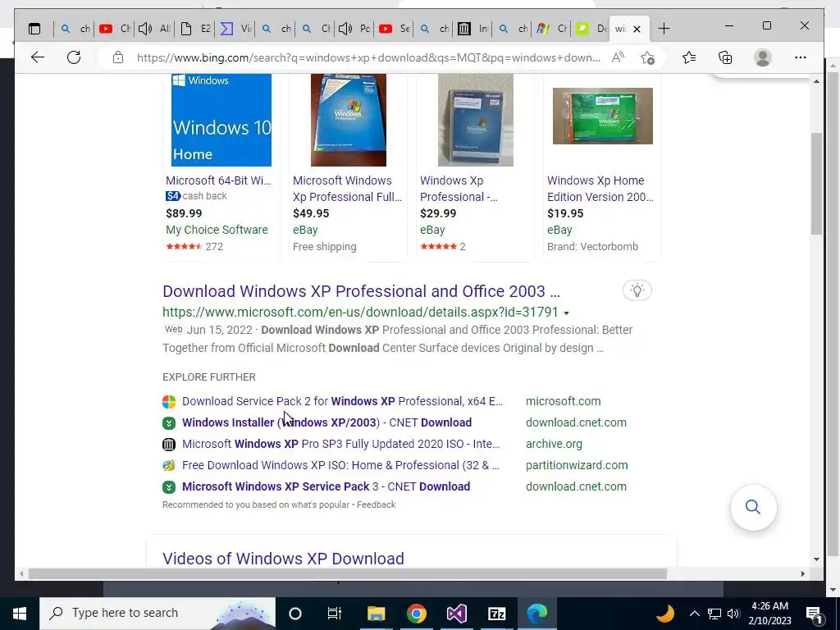Screen dimensions: 840x630
Task: Add this page to favorites star
Action: coord(648,57)
